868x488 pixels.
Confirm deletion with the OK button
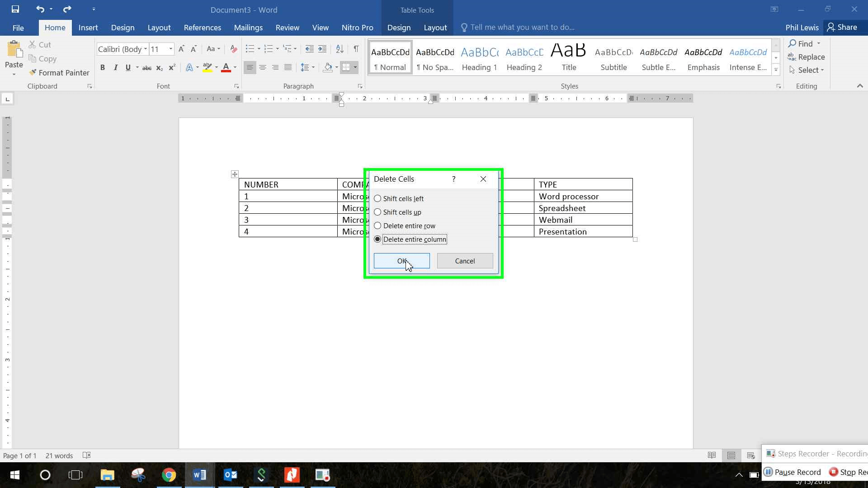coord(401,261)
